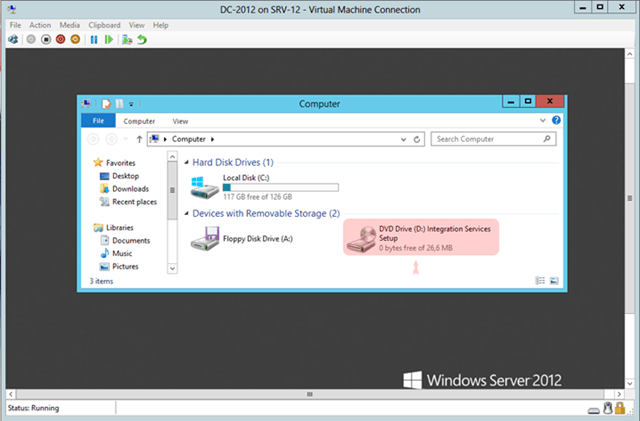Viewport: 640px width, 421px height.
Task: Pause the virtual machine
Action: pos(94,40)
